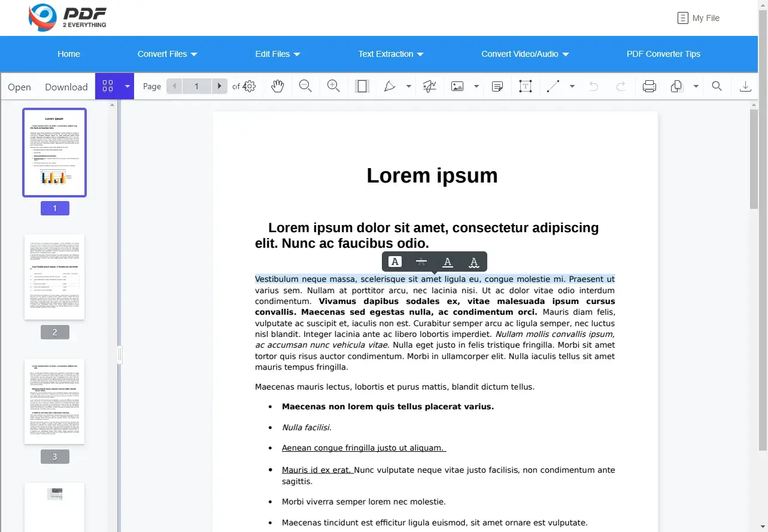Screen dimensions: 768x532
Task: Expand the Convert Files menu
Action: tap(167, 54)
